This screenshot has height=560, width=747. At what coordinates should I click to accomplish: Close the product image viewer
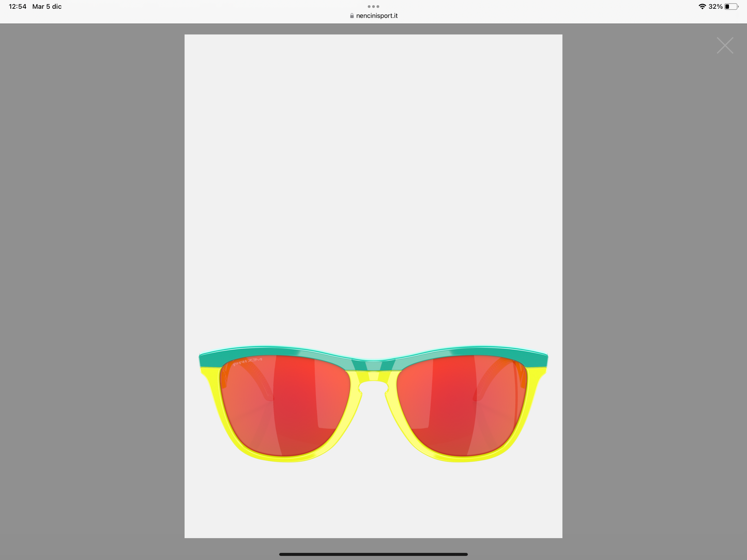725,46
